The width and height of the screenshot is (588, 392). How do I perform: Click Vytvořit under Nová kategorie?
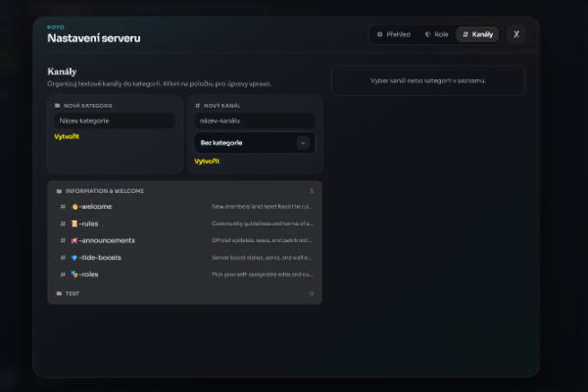[67, 136]
